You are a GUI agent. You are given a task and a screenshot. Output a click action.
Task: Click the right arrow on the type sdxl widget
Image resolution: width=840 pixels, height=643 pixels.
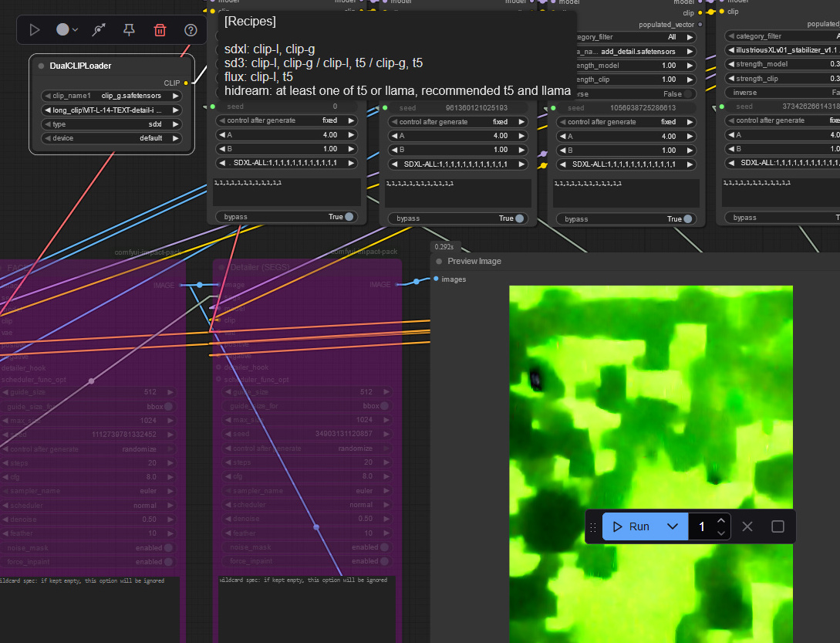tap(175, 124)
